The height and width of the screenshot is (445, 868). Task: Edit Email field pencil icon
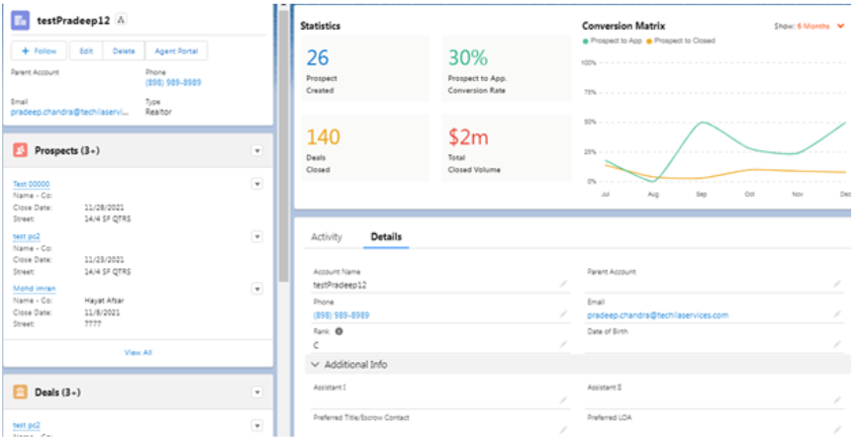837,314
